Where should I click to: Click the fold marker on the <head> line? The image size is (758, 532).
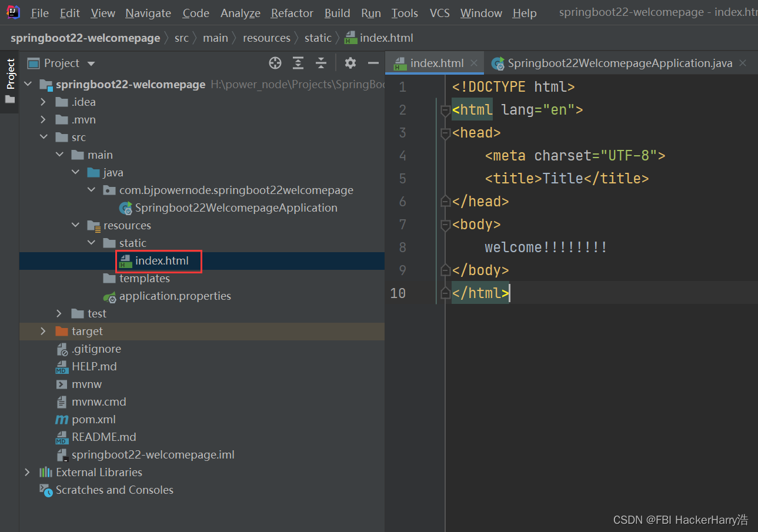tap(445, 133)
